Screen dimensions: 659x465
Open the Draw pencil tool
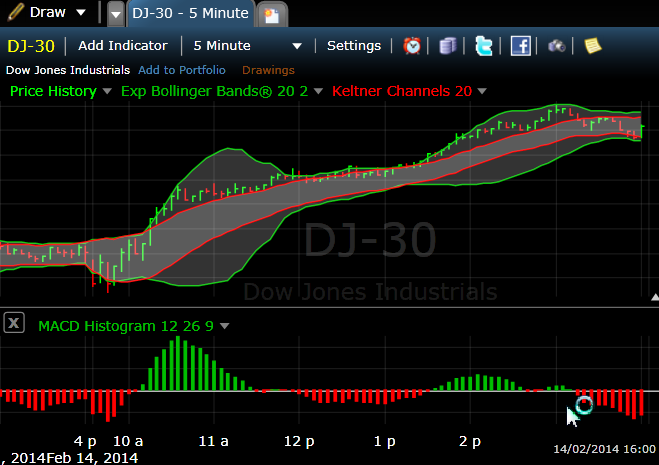pos(16,12)
